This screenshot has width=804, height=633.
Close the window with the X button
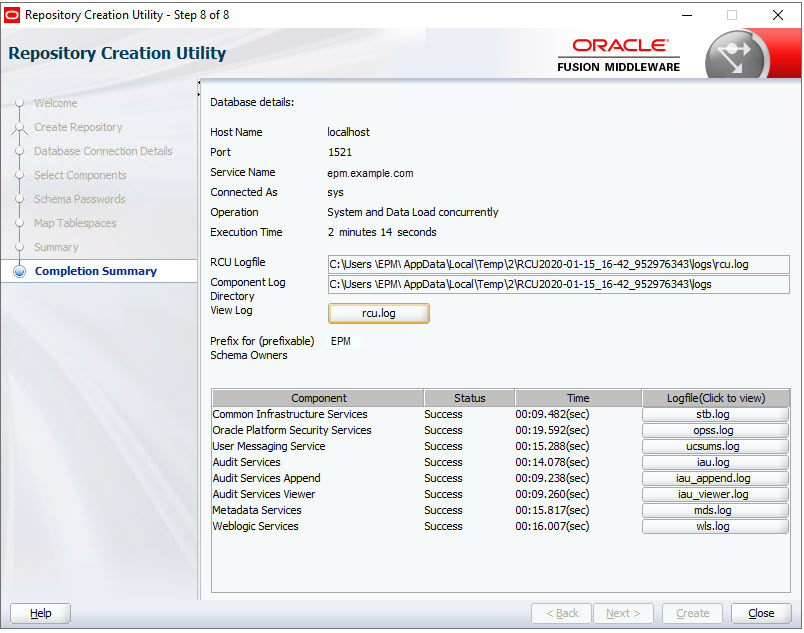click(778, 15)
